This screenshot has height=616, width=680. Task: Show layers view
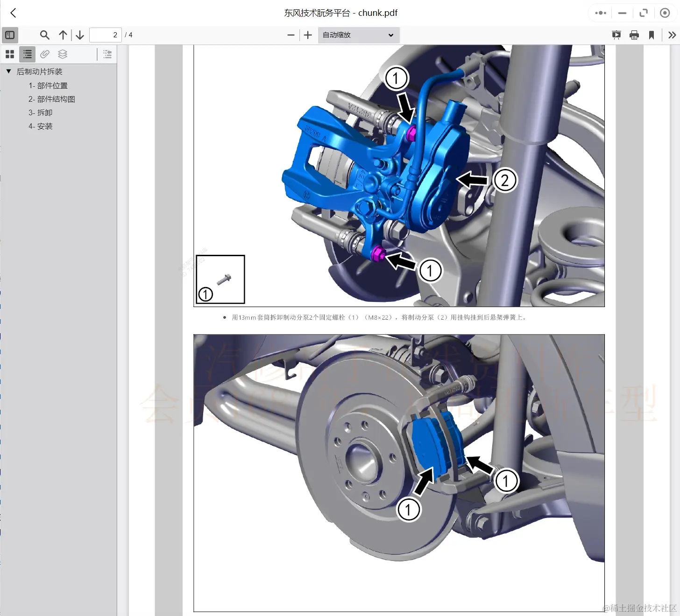click(x=63, y=54)
